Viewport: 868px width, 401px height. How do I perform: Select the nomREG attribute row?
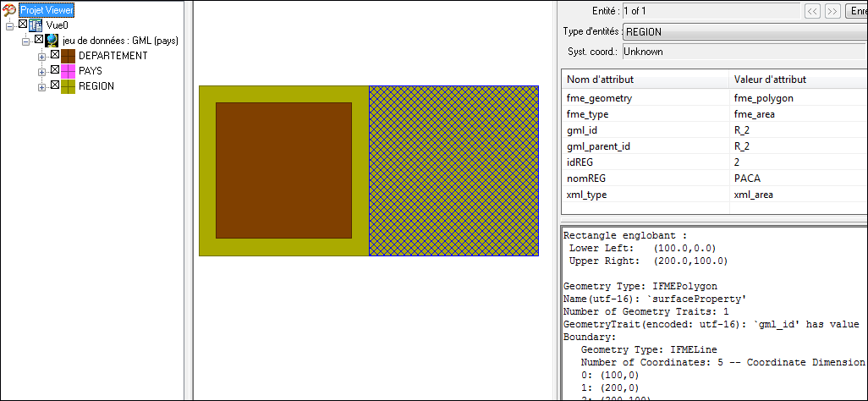645,179
